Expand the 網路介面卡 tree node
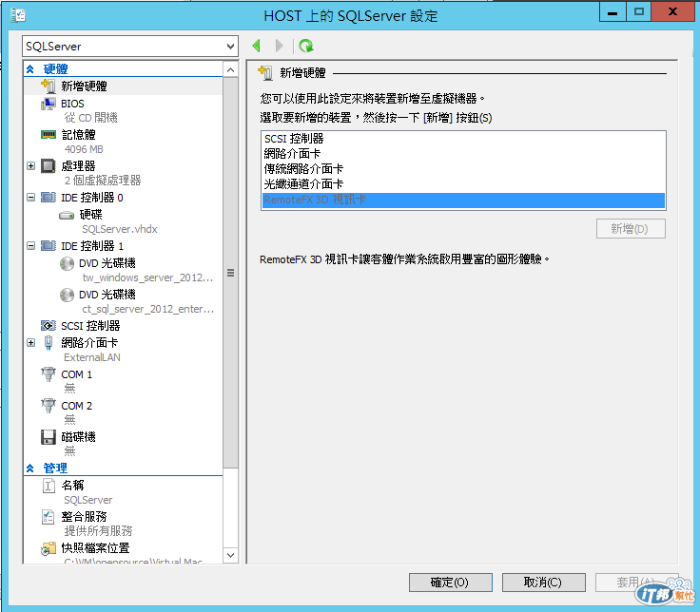 tap(30, 342)
